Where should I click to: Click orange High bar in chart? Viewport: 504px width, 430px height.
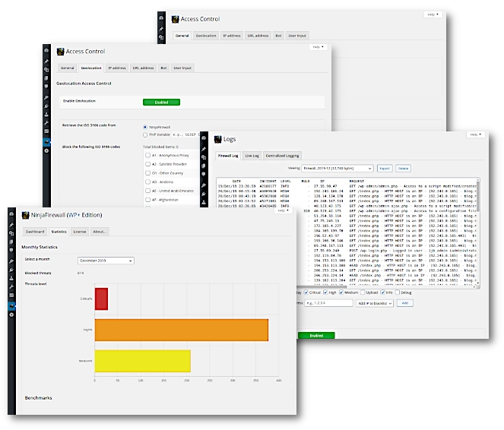[182, 330]
